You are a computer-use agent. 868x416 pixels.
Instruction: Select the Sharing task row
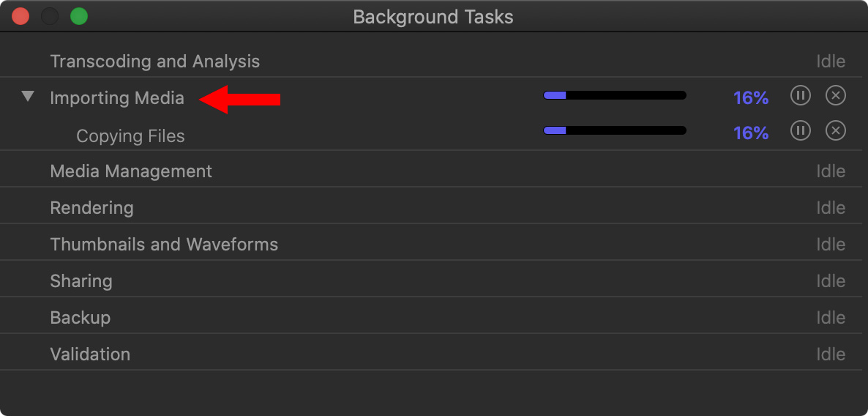click(434, 281)
